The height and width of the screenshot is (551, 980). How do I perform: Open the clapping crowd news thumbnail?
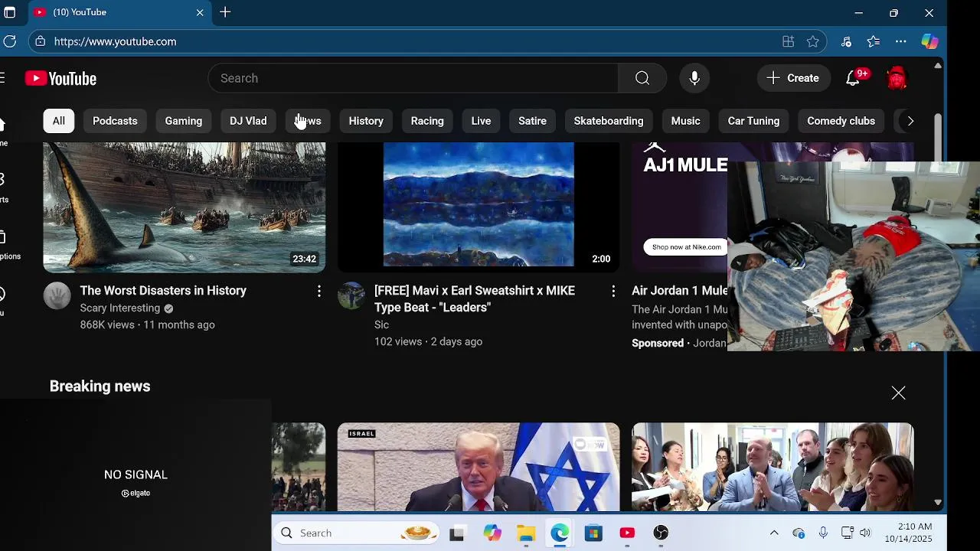pos(773,467)
